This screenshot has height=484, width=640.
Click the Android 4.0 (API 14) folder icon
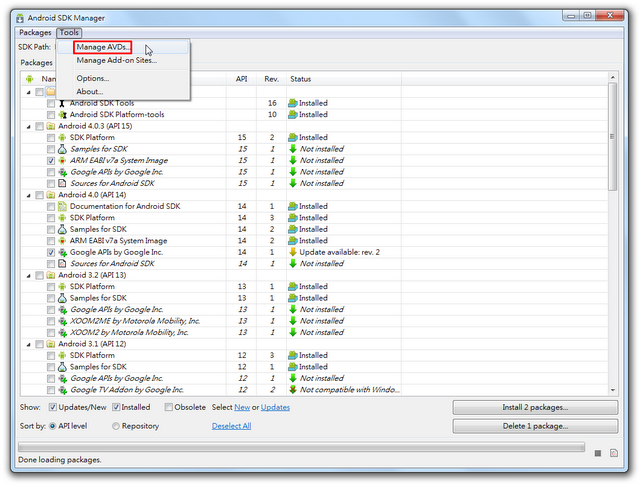(51, 195)
